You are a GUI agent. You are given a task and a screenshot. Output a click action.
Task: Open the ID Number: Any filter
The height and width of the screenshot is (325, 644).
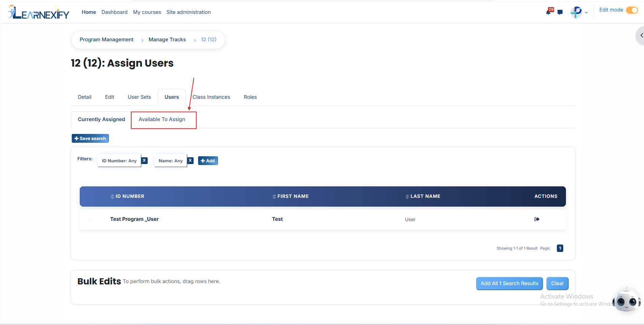[x=119, y=161]
